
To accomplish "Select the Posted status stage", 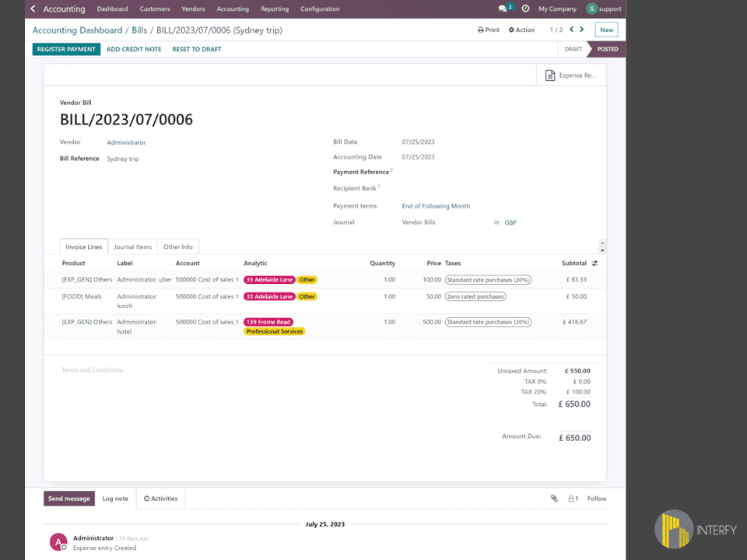I will pos(608,49).
